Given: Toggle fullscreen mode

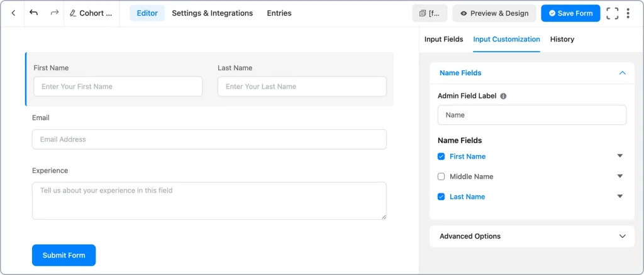Looking at the screenshot, I should (613, 13).
